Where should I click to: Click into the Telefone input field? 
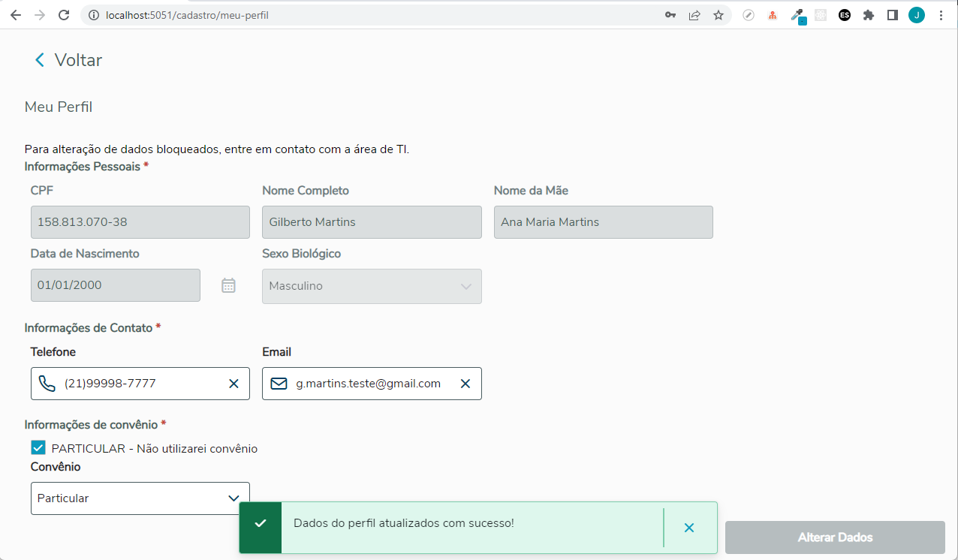pos(143,384)
